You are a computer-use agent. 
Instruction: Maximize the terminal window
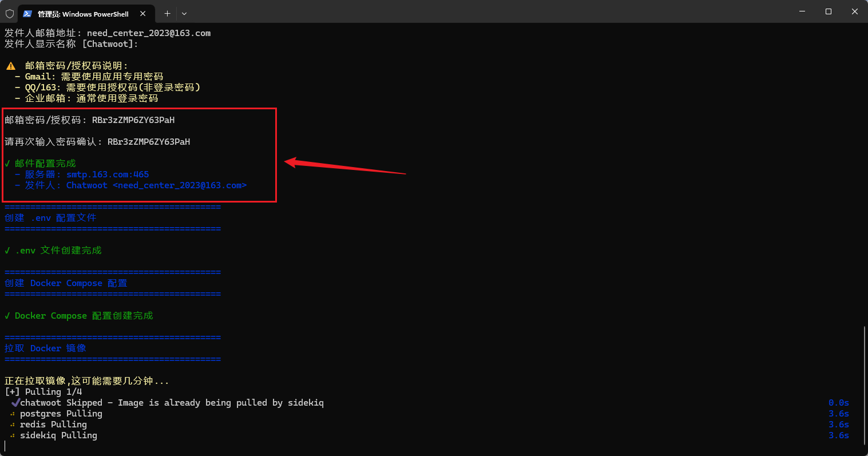(x=828, y=11)
